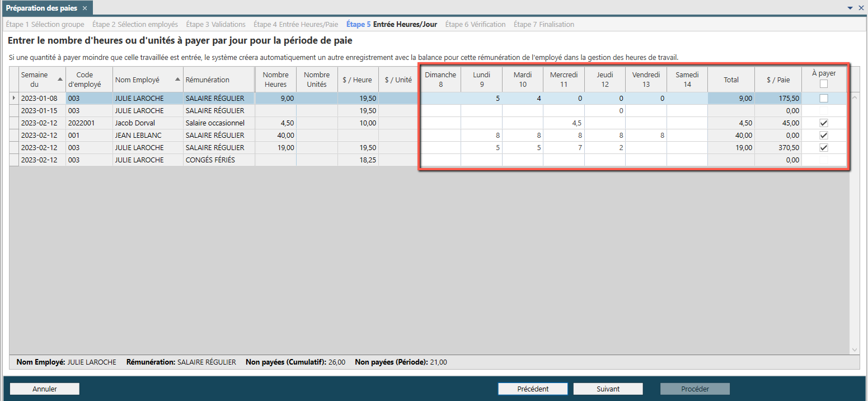868x401 pixels.
Task: Uncheck À payer for Jacob Dorval
Action: (x=824, y=123)
